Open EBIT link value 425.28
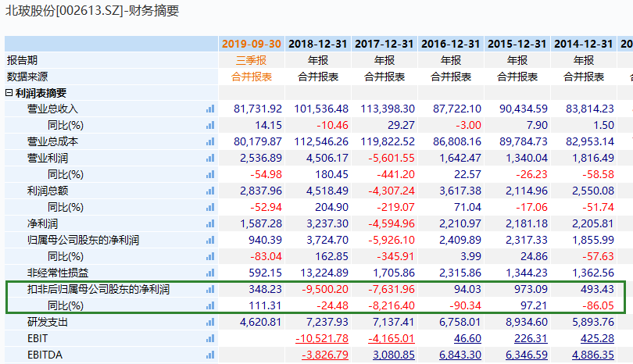 coord(597,338)
